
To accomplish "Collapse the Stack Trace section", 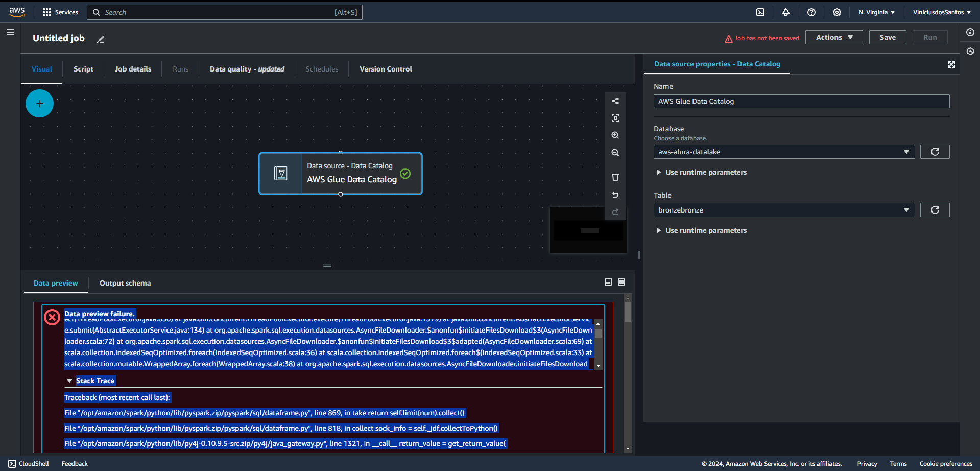I will tap(90, 381).
